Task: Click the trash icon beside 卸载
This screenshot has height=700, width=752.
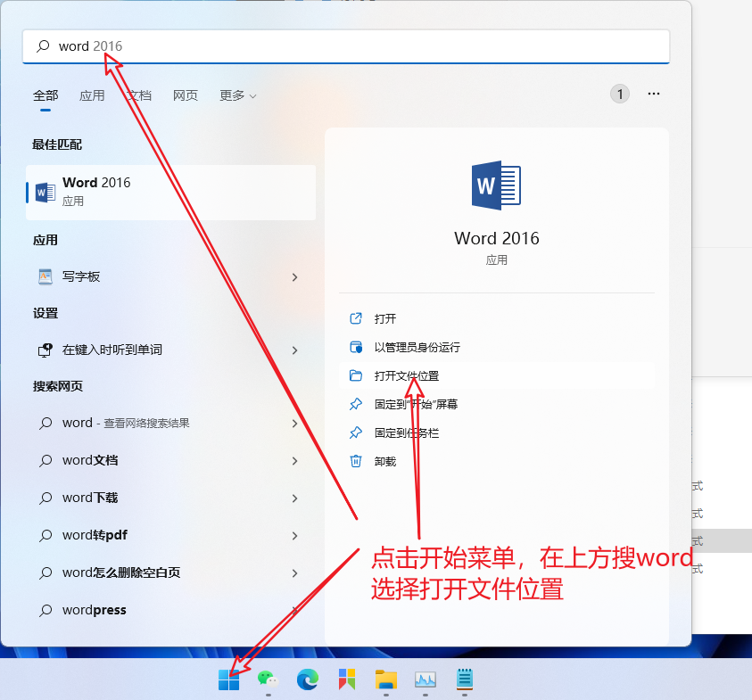Action: tap(356, 461)
